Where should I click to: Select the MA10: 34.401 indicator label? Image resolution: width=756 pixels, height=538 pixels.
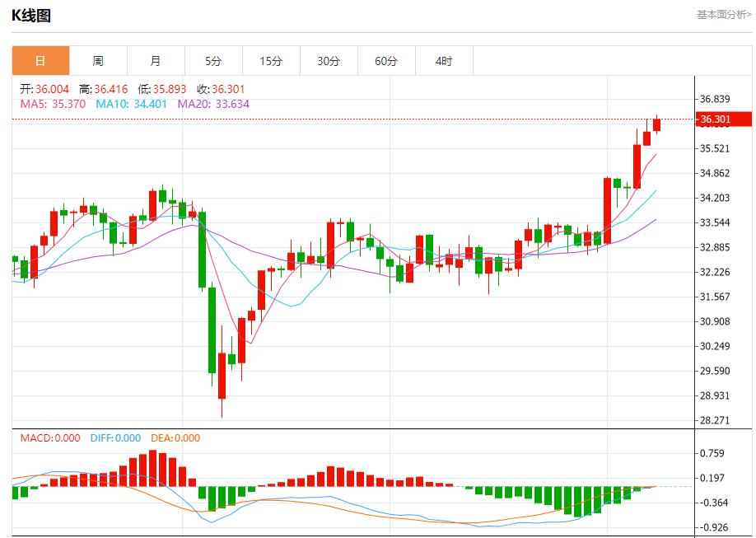pos(132,104)
